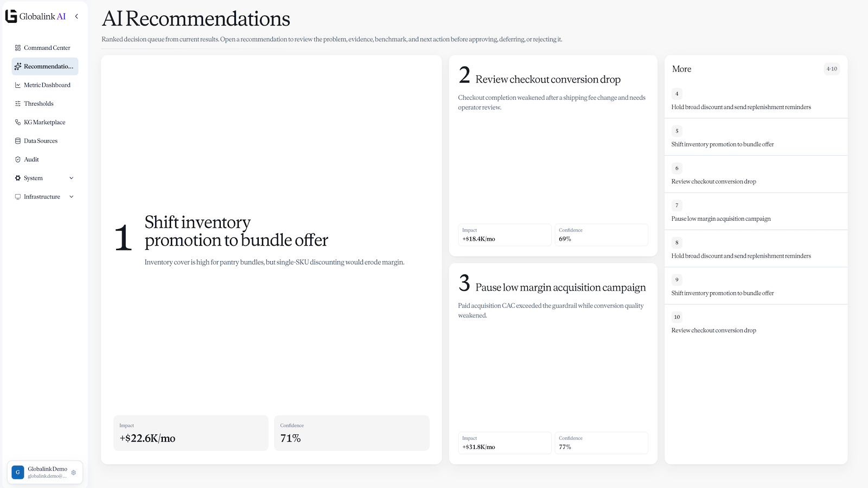Open Pause low margin acquisition campaign card
Image resolution: width=868 pixels, height=488 pixels.
click(553, 364)
